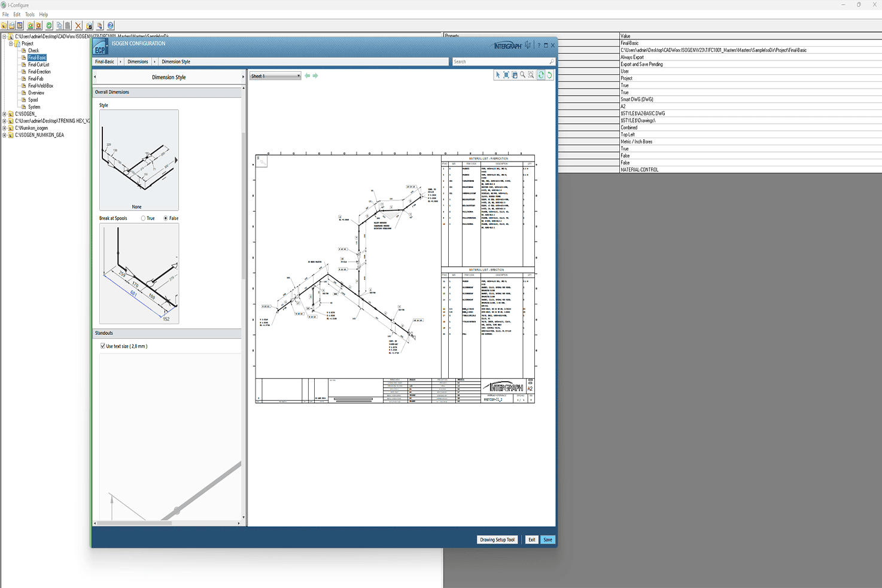Set Break at Spools to True
The image size is (882, 588).
(144, 218)
